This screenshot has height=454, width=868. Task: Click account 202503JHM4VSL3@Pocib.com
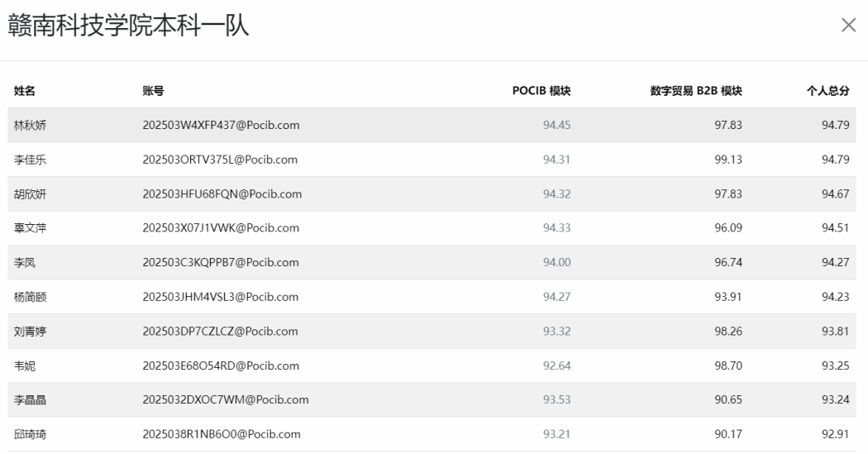point(220,298)
